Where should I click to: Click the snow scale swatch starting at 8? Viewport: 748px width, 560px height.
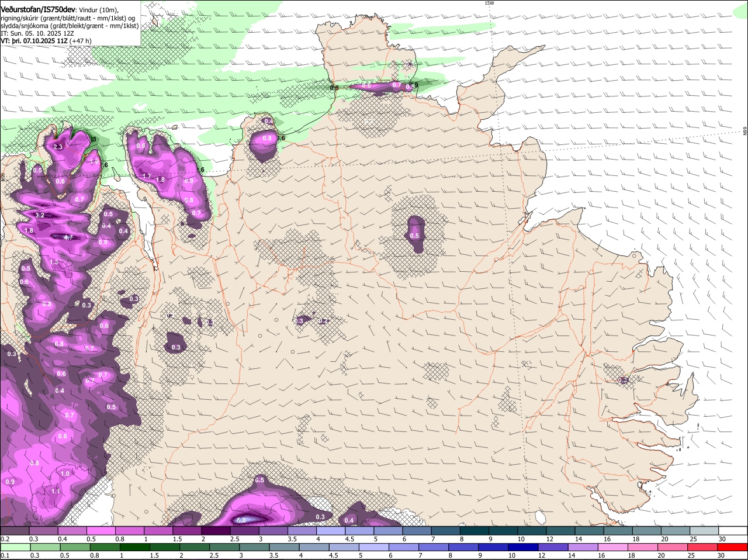pos(475,530)
